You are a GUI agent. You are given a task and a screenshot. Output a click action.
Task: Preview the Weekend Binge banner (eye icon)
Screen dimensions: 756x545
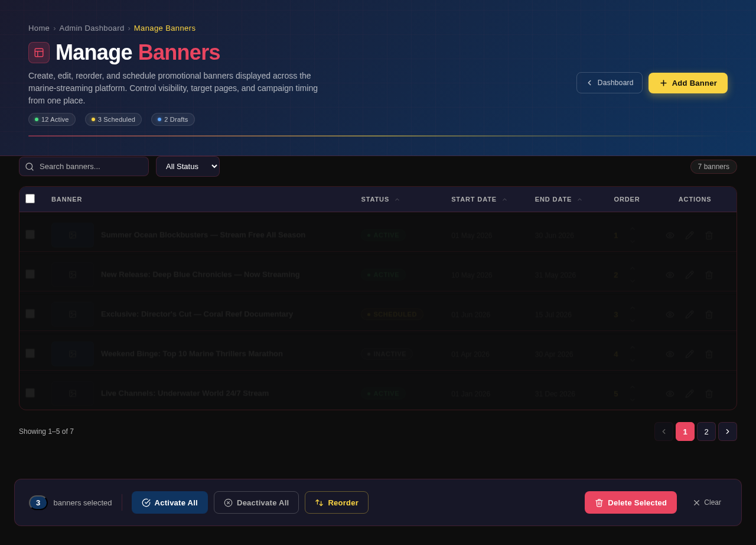(670, 354)
